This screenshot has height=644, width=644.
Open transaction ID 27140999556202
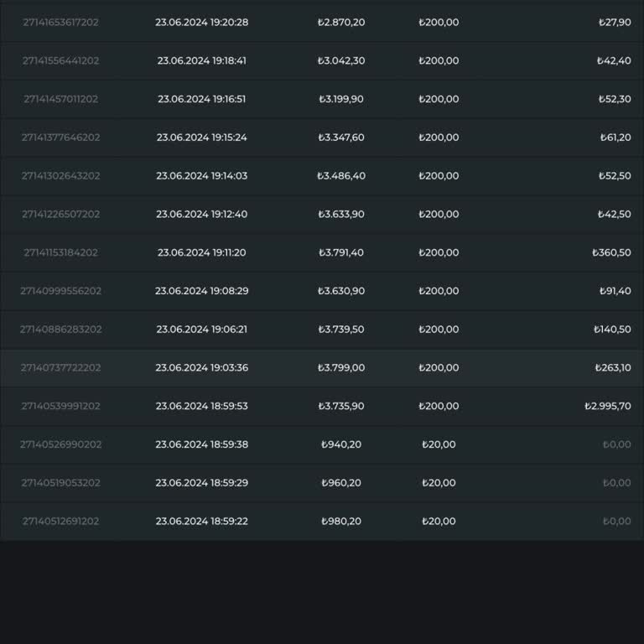click(60, 291)
